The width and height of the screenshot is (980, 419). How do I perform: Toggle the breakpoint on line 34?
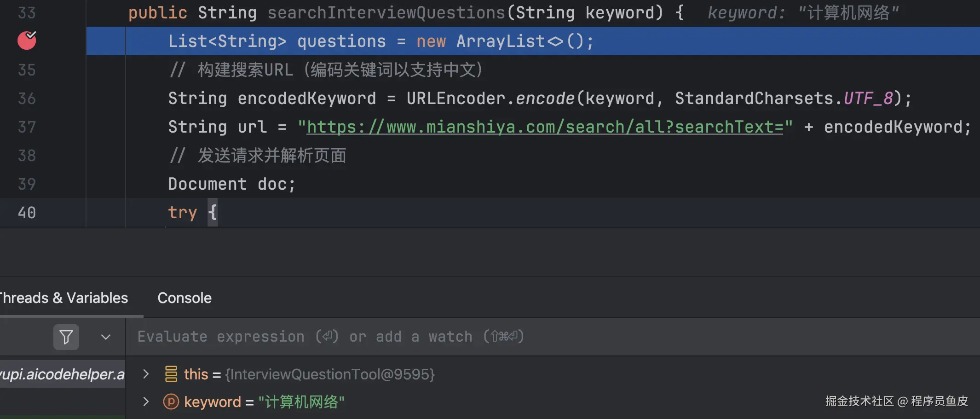(x=27, y=41)
